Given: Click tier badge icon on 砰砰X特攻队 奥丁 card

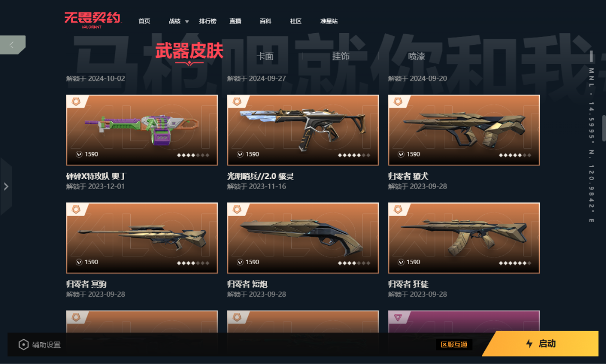Looking at the screenshot, I should click(x=76, y=102).
